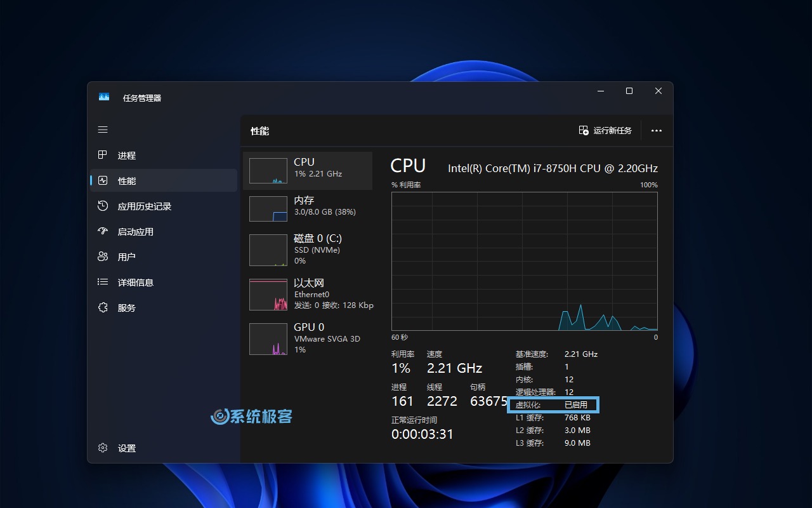Click the highlighted 虚拟化 已启用 value
Image resolution: width=812 pixels, height=508 pixels.
[x=575, y=404]
